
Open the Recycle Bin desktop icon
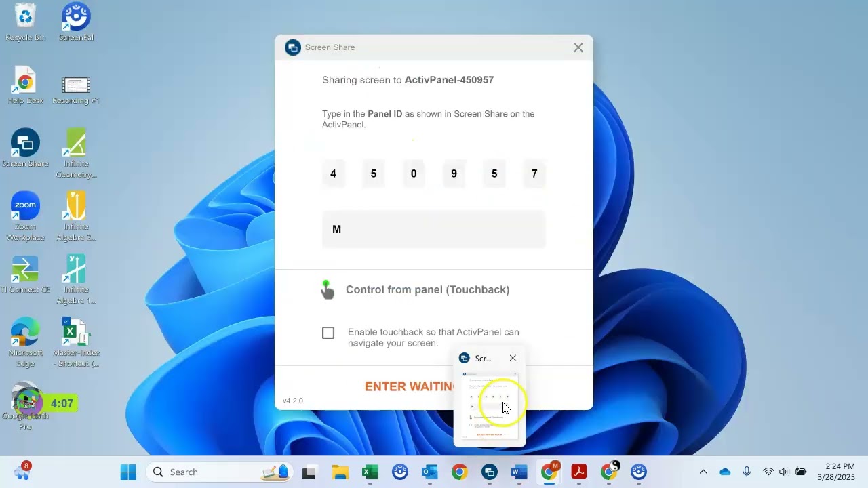(25, 22)
